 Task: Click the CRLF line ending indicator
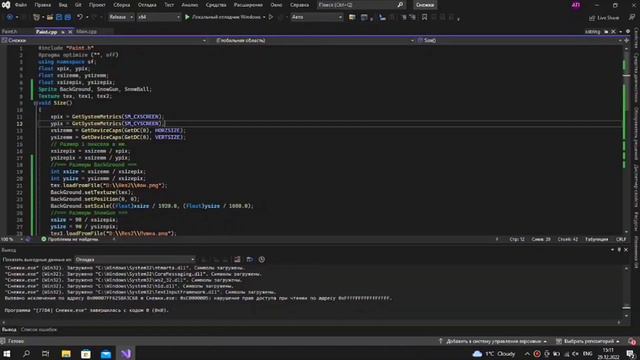pos(621,239)
